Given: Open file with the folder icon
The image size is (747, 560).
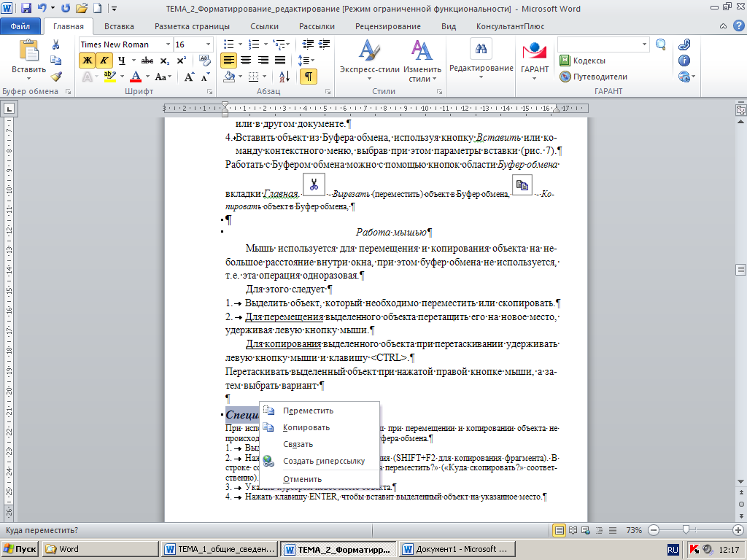Looking at the screenshot, I should coord(82,8).
